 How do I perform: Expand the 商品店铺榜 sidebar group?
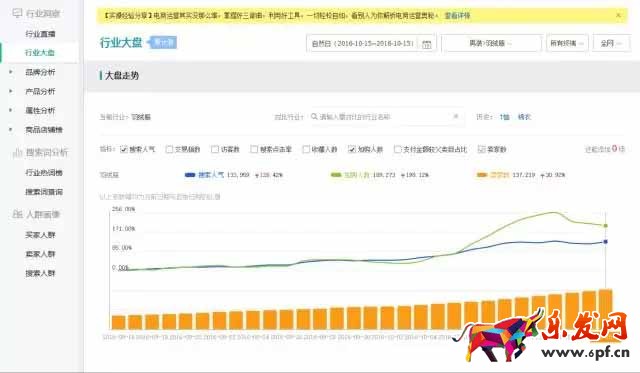tap(11, 129)
